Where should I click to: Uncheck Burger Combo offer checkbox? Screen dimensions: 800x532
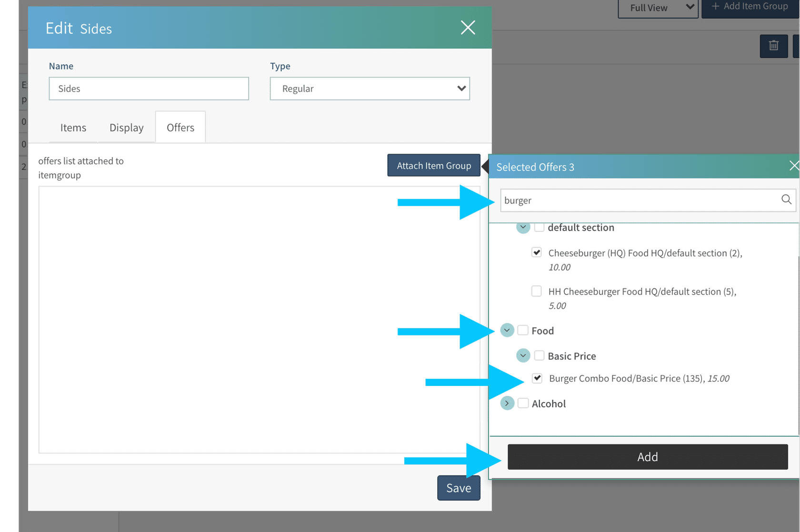pyautogui.click(x=537, y=378)
